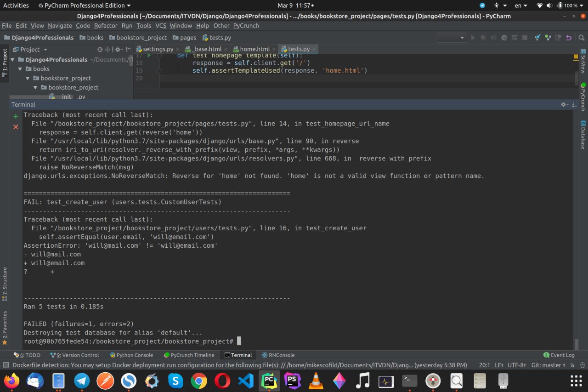The image size is (588, 392).
Task: Open Event Log
Action: (x=559, y=355)
